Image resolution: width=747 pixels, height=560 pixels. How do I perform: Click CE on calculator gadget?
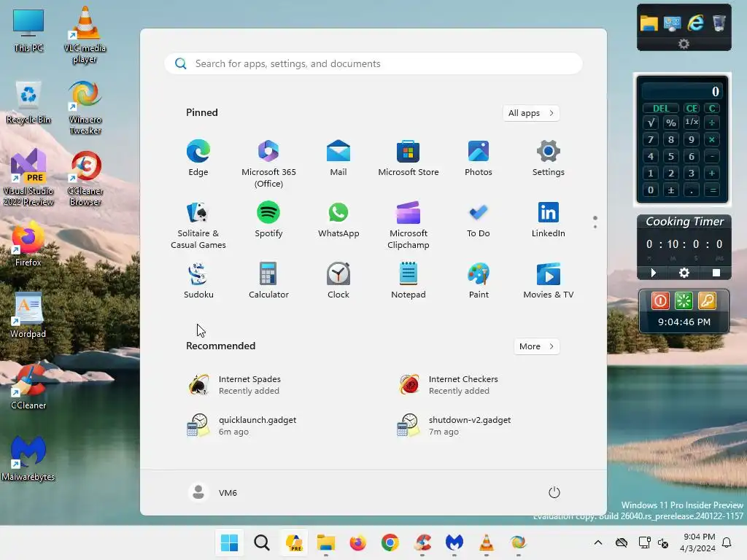[x=692, y=108]
